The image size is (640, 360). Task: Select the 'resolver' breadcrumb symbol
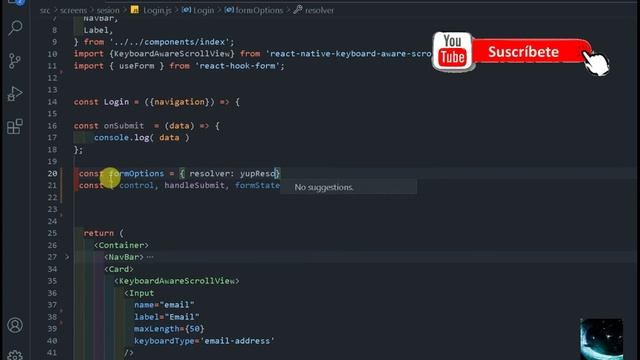(319, 10)
